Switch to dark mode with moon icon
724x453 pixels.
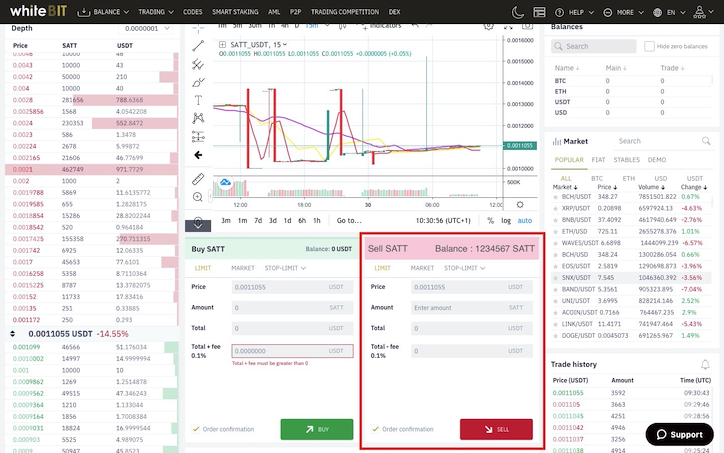[518, 12]
